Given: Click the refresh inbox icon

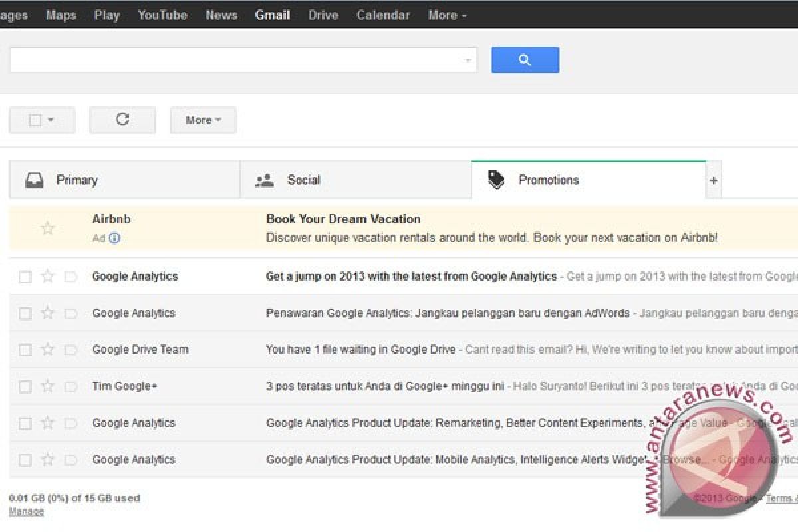Looking at the screenshot, I should point(122,120).
